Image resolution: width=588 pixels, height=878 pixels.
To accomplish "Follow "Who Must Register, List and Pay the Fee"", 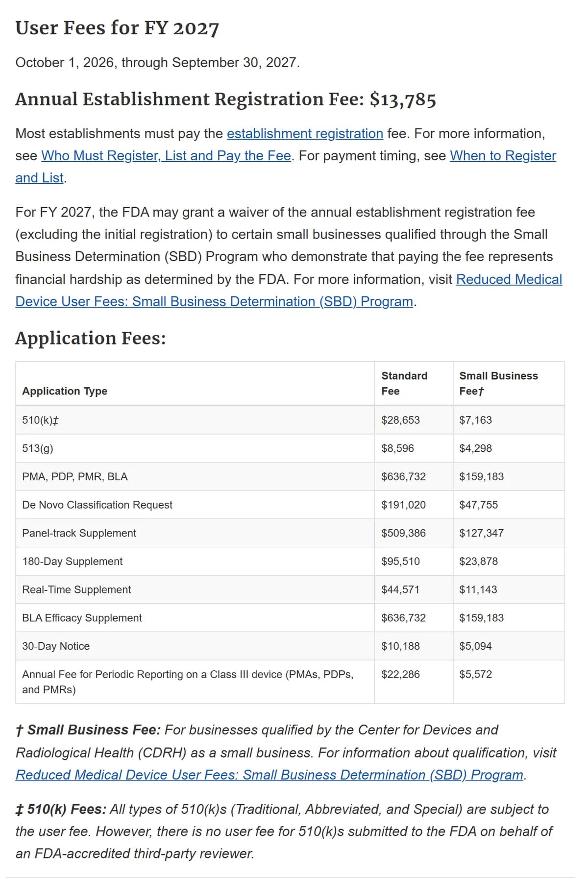I will 166,155.
